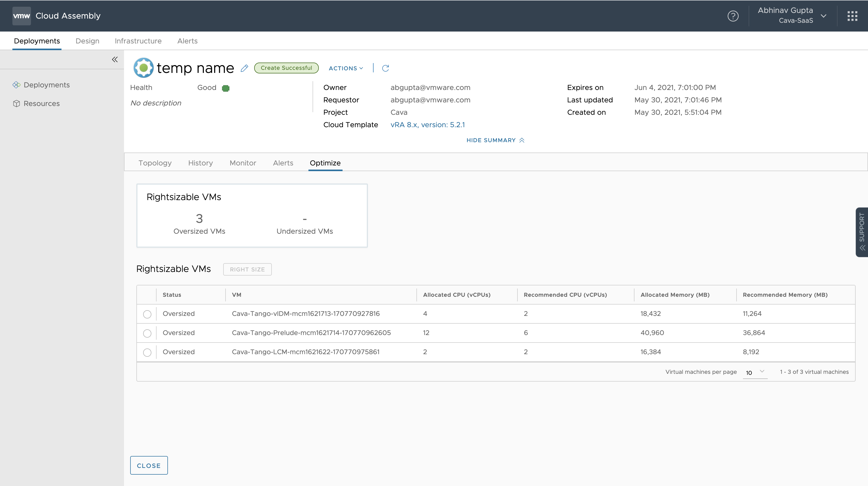
Task: Click owner email abgupta@vmware.com
Action: (x=430, y=88)
